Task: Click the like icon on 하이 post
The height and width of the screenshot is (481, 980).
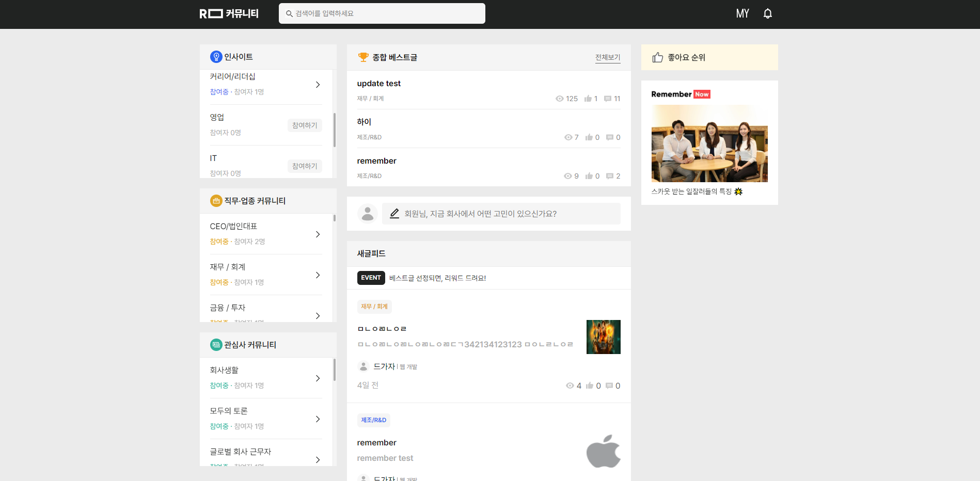Action: pos(589,137)
